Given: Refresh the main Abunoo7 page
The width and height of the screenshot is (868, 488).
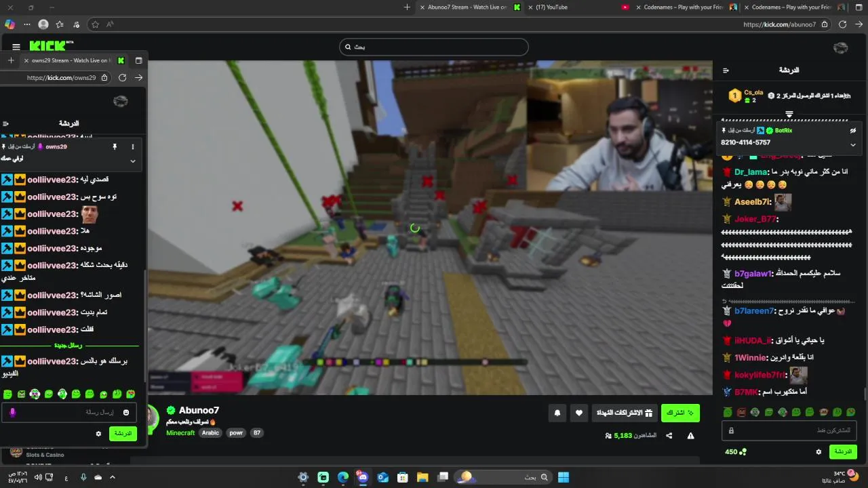Looking at the screenshot, I should pos(842,24).
